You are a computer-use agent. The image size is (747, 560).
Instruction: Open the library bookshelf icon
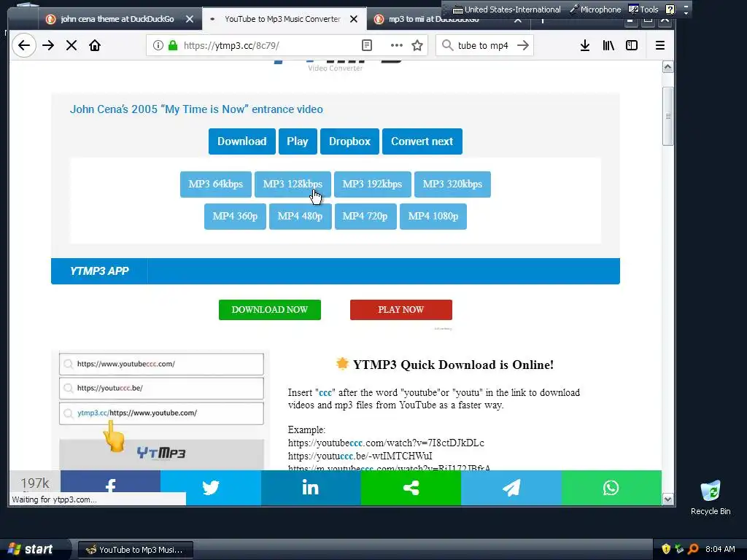pyautogui.click(x=608, y=45)
